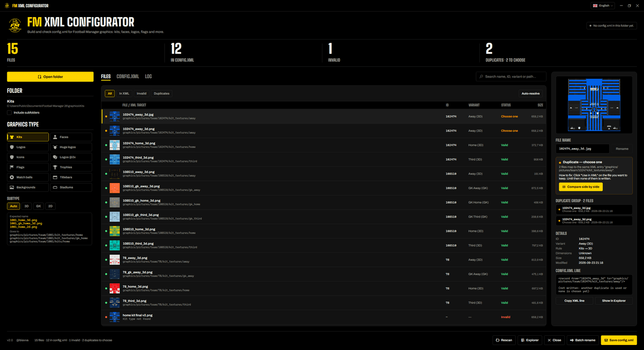Choose the Icons shield graphics type

(11, 157)
